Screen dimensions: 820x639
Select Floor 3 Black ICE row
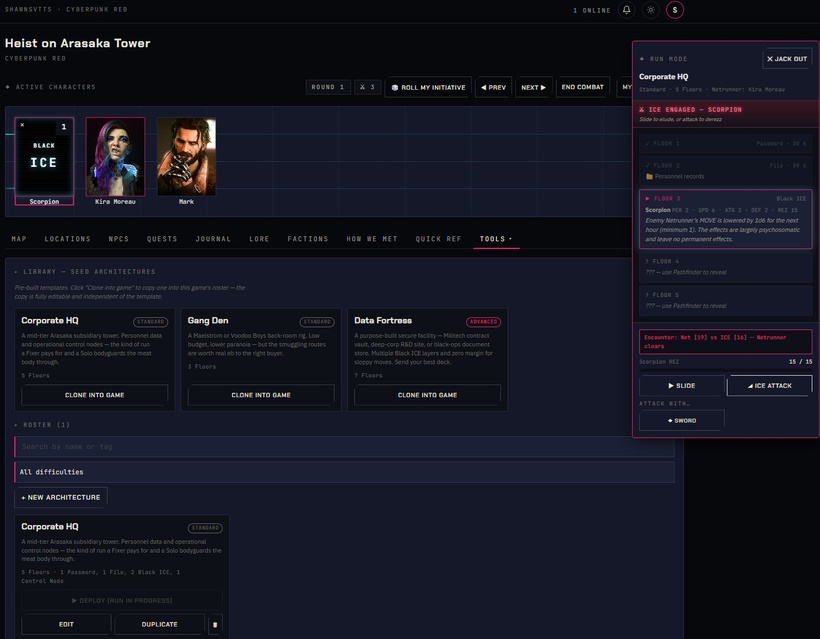[725, 219]
